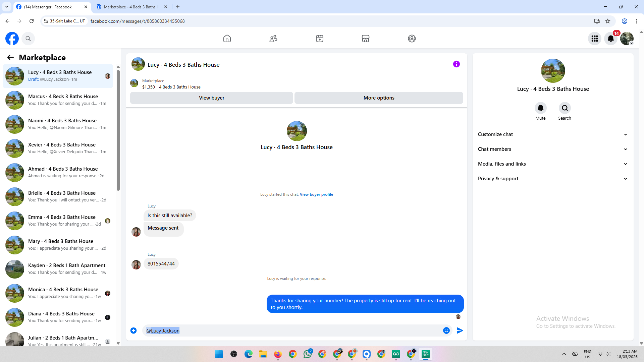The width and height of the screenshot is (644, 362).
Task: Open File Explorer from taskbar
Action: click(263, 354)
